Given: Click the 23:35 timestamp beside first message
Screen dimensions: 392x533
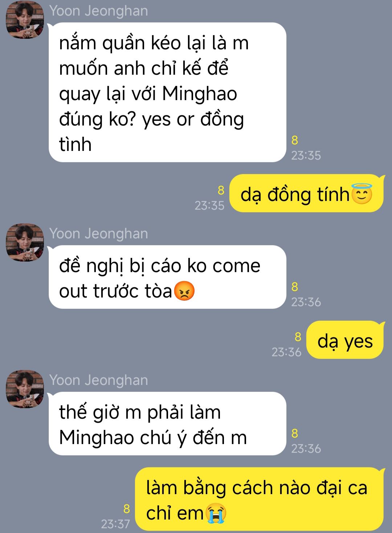Looking at the screenshot, I should point(306,156).
